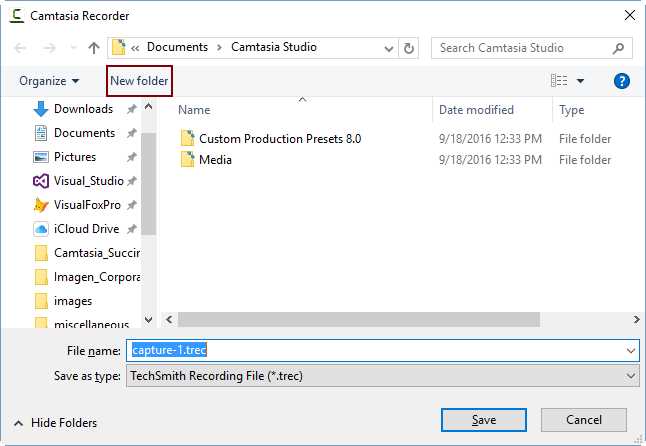Screen dimensions: 646x446
Task: Select iCloud Drive in the navigation pane
Action: (x=87, y=229)
